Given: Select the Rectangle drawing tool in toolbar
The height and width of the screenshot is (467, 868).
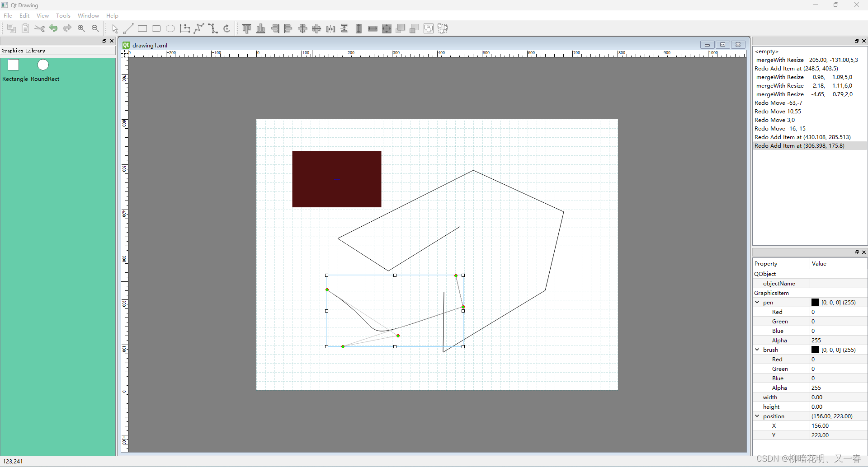Looking at the screenshot, I should tap(142, 28).
